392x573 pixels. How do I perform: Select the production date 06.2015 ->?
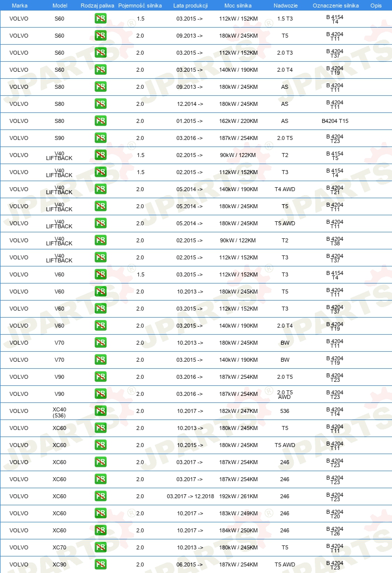click(189, 564)
